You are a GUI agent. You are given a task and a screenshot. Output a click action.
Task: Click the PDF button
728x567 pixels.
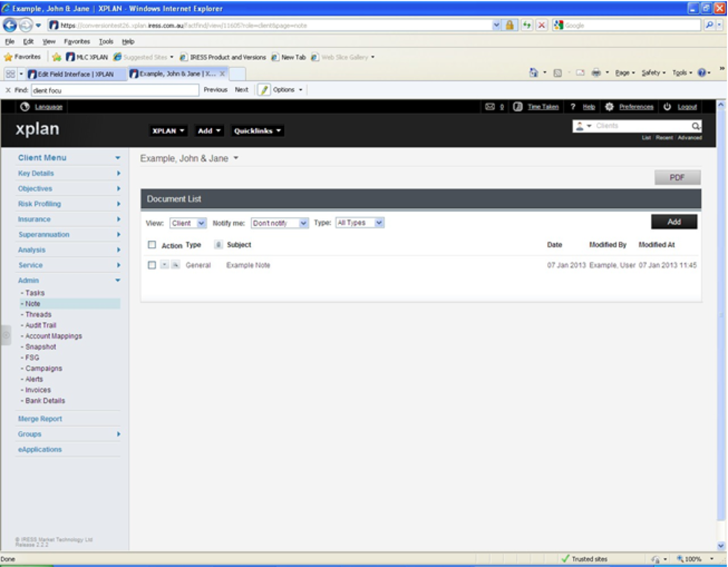[x=677, y=178]
